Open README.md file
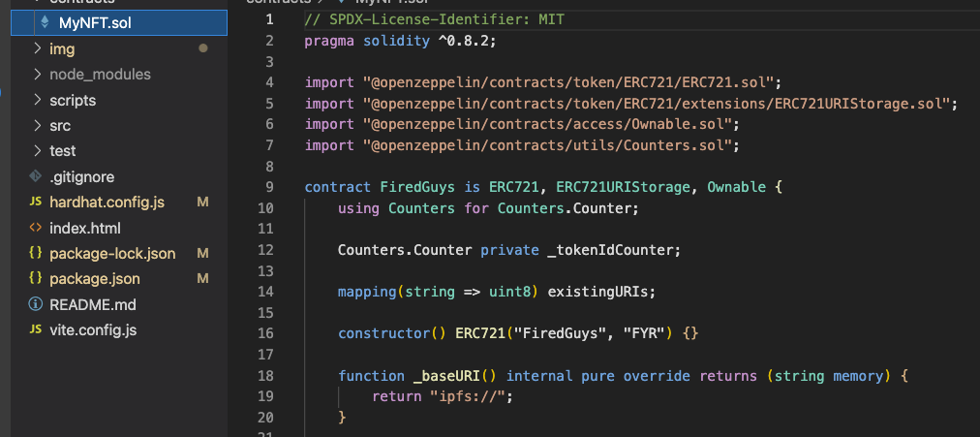This screenshot has height=437, width=980. click(x=93, y=305)
